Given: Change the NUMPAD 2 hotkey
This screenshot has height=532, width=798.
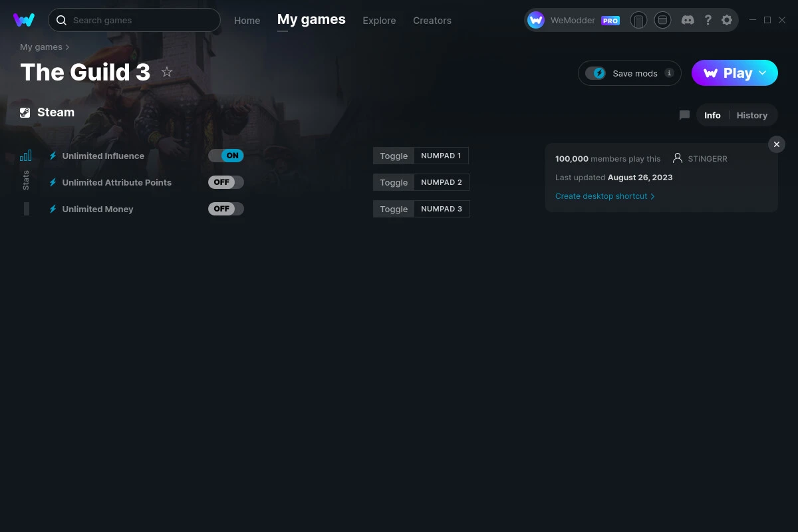Looking at the screenshot, I should [x=442, y=182].
